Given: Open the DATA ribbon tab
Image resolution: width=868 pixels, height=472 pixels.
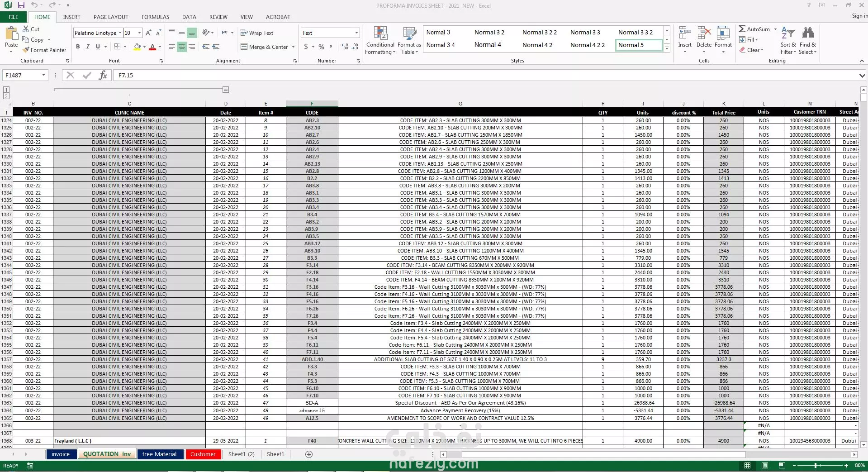Looking at the screenshot, I should [189, 17].
